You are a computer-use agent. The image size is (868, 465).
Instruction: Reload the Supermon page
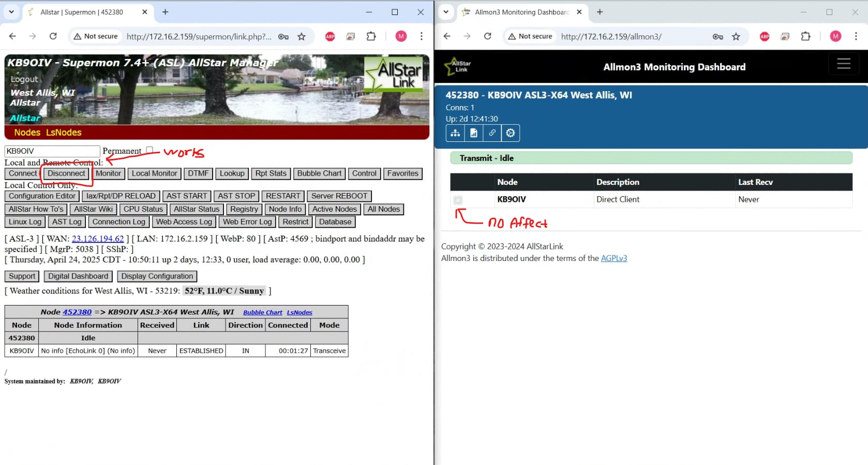click(53, 36)
